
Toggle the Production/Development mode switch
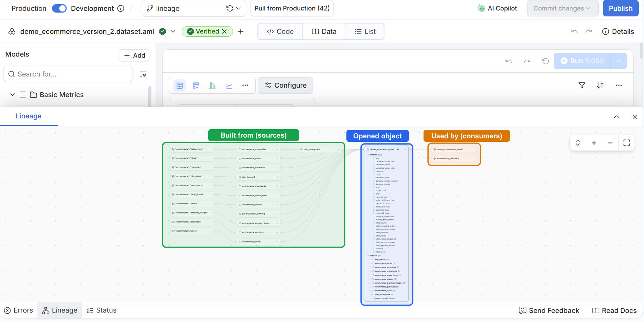click(x=59, y=8)
